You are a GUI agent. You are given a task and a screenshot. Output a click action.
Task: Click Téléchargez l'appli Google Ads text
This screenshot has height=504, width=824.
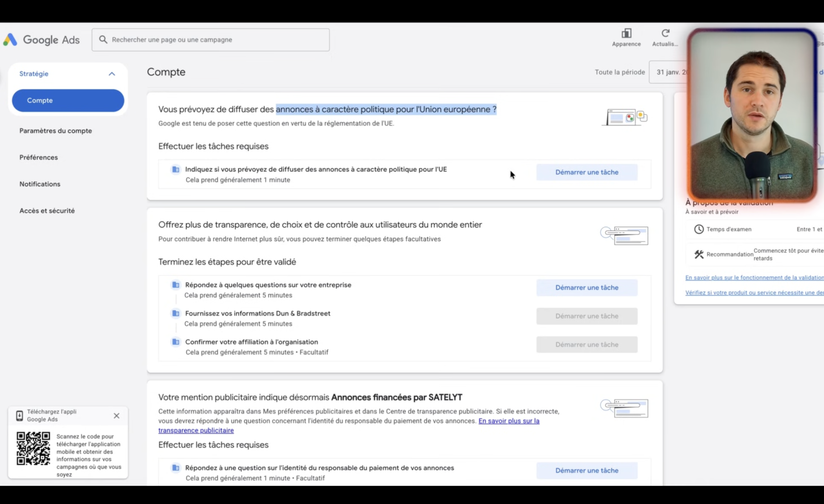pos(51,416)
